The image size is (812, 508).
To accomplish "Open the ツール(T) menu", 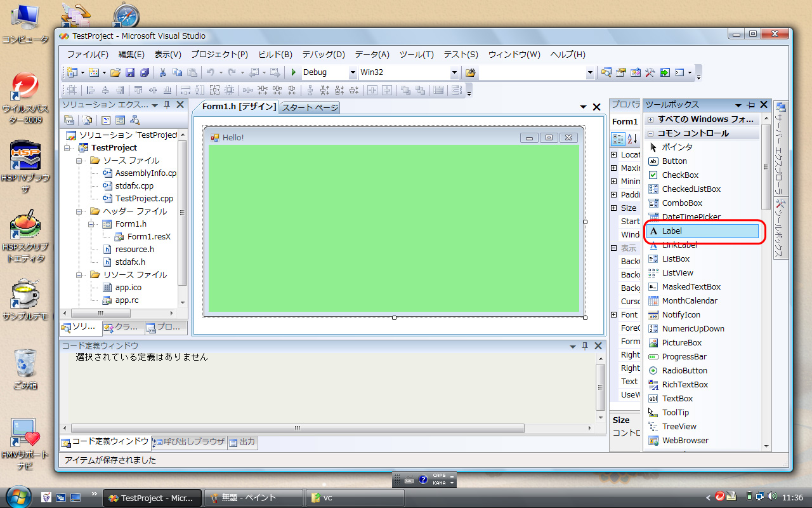I will tap(417, 55).
